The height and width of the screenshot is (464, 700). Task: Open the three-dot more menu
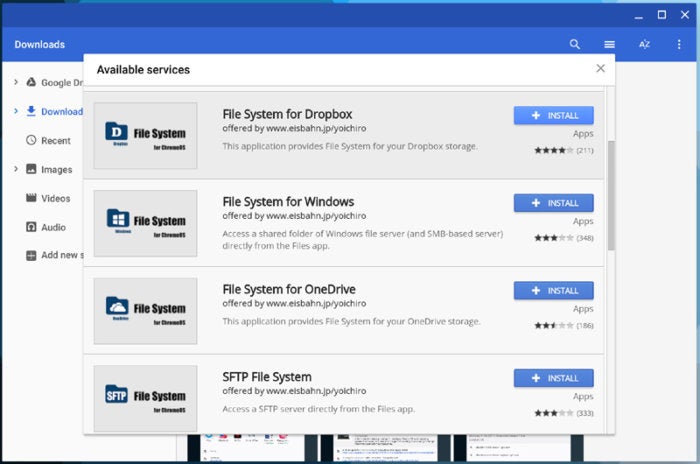coord(679,44)
